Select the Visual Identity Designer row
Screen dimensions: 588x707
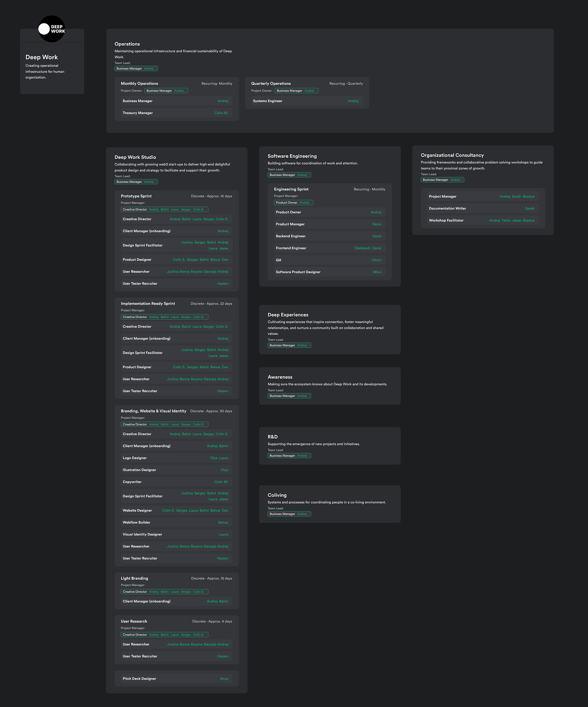(176, 534)
